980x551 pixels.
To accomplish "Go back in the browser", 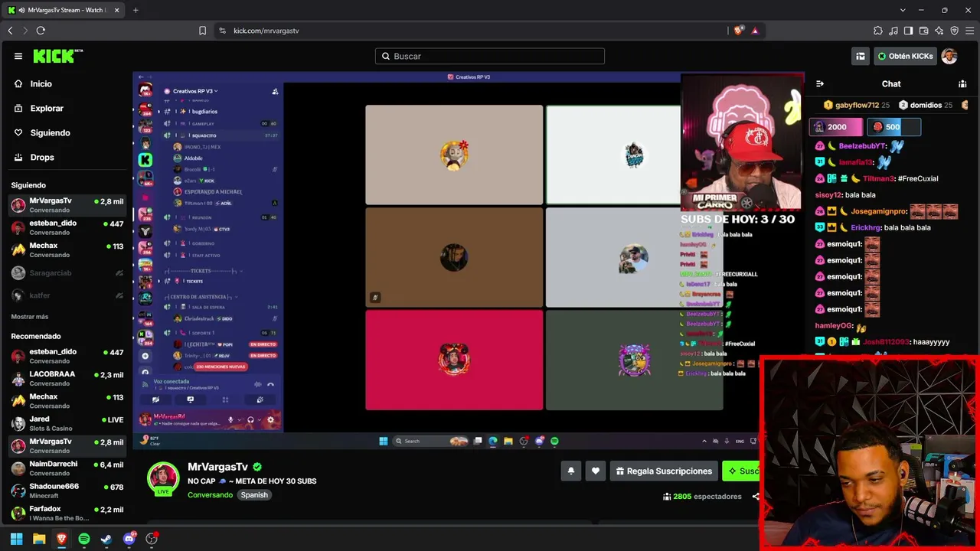I will tap(10, 31).
